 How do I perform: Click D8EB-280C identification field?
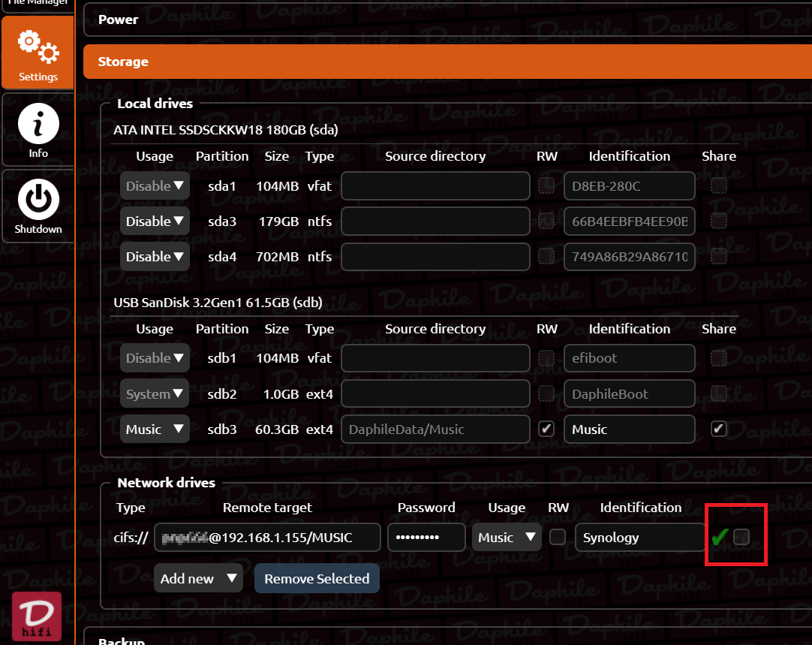[629, 185]
